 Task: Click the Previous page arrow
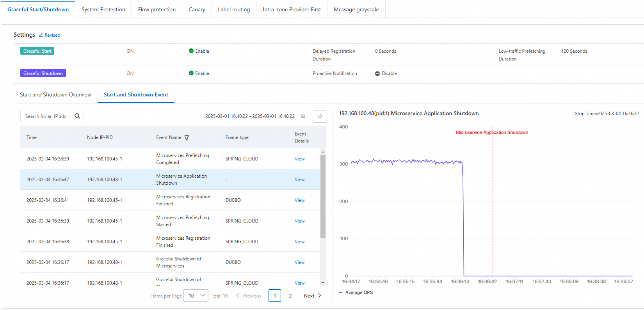[x=238, y=296]
